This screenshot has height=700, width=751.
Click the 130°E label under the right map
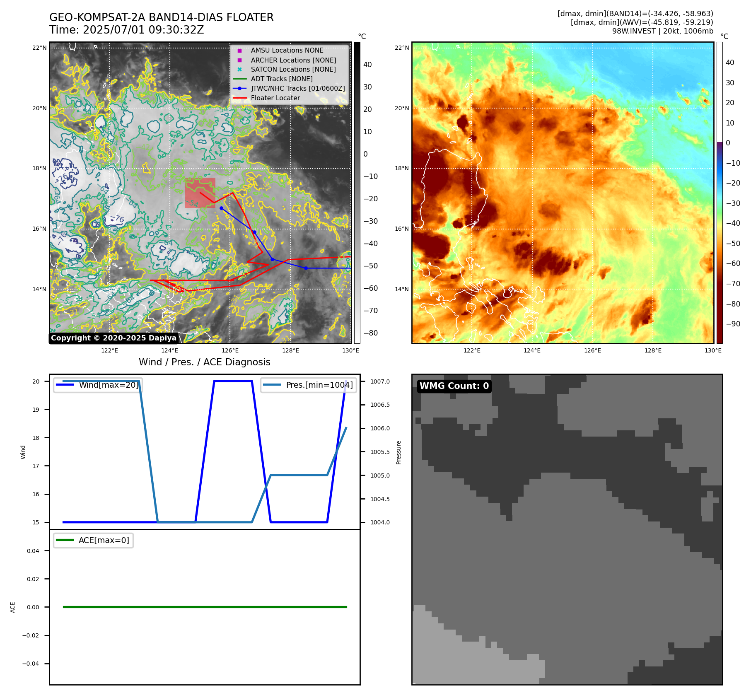coord(713,351)
